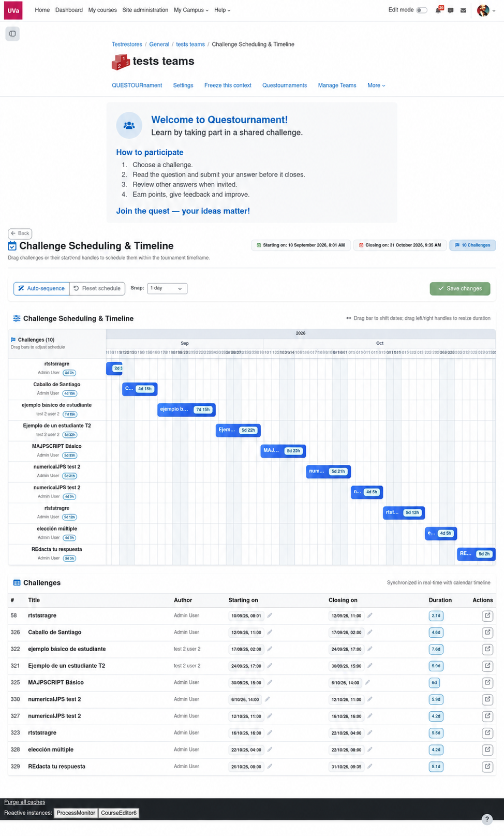Click the Closing on column header
The width and height of the screenshot is (504, 836).
pyautogui.click(x=343, y=600)
